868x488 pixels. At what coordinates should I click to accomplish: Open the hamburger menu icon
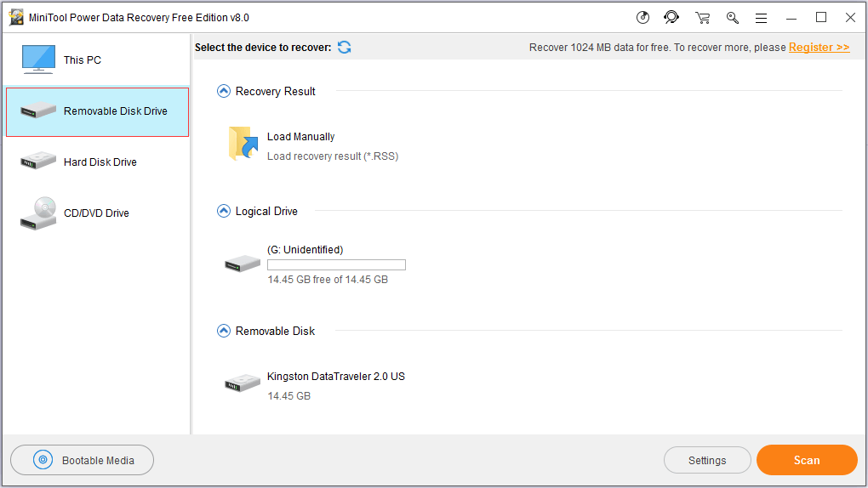pos(761,18)
